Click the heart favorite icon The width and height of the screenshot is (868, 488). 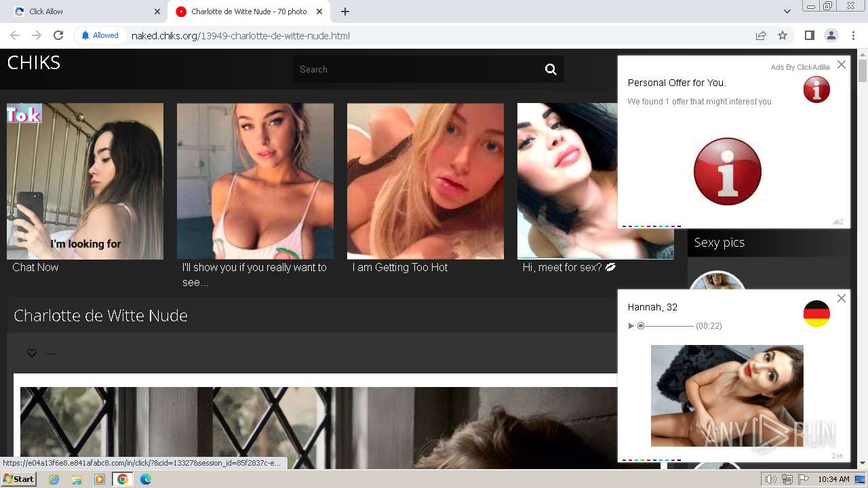(31, 353)
